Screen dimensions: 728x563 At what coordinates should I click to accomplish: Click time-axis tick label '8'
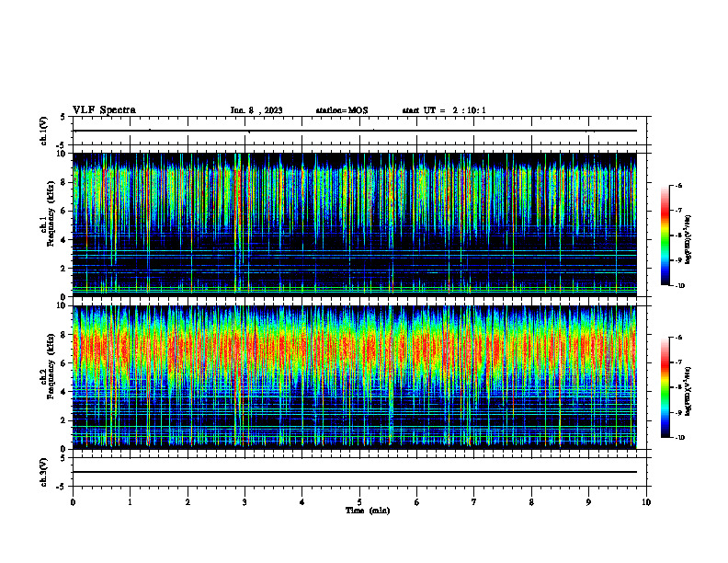pos(531,502)
